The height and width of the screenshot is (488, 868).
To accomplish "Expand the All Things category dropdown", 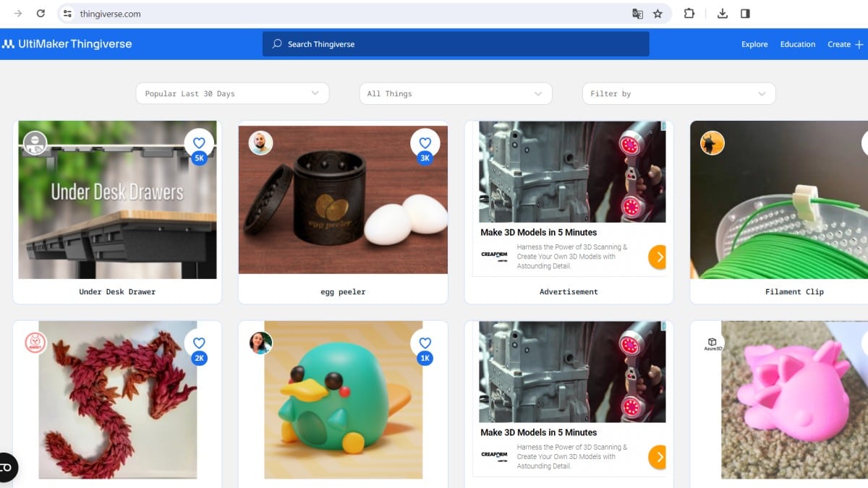I will [x=455, y=93].
